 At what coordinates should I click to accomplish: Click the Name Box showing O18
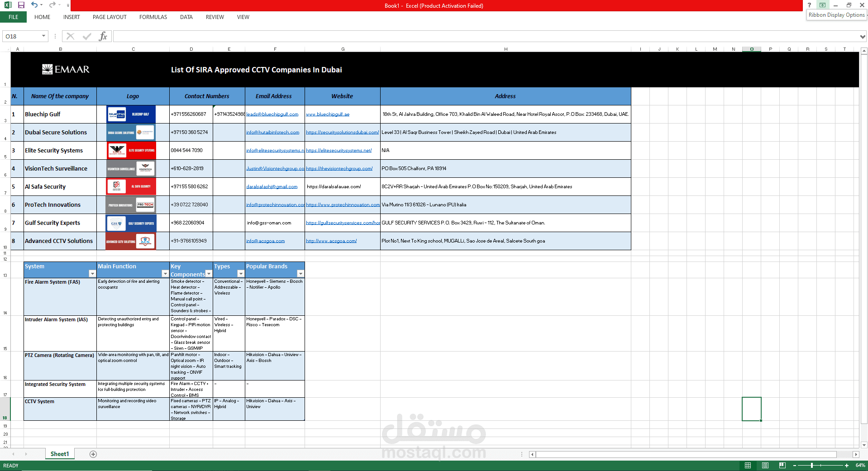pyautogui.click(x=22, y=36)
